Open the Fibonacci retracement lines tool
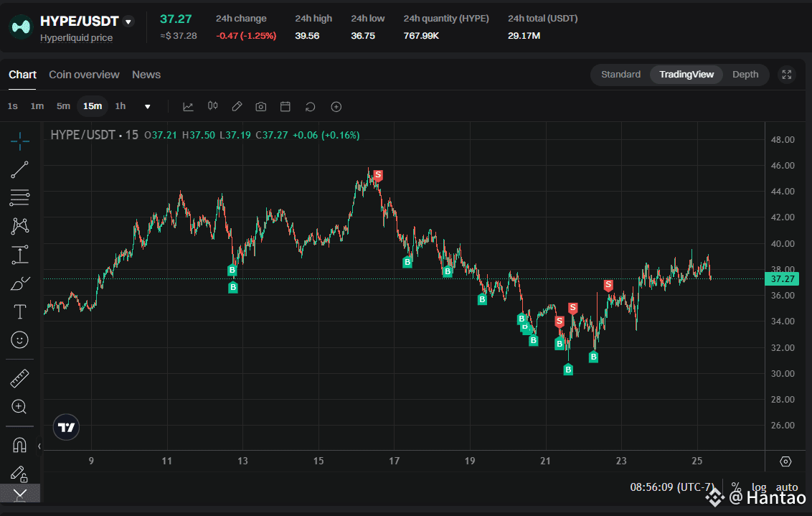 19,198
